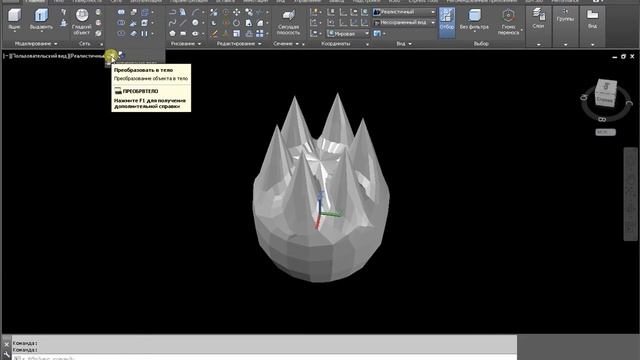Image resolution: width=640 pixels, height=360 pixels.
Task: Open the Мировая UCS combo box
Action: point(348,33)
